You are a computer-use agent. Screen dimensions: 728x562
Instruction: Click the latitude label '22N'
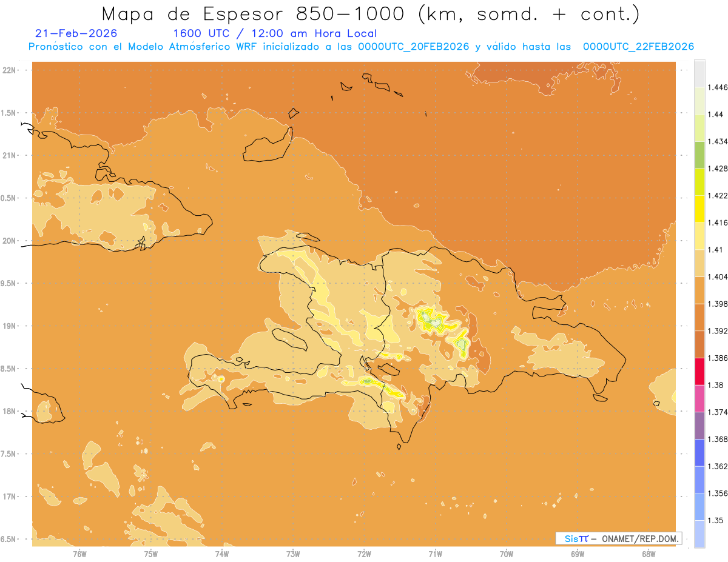10,70
